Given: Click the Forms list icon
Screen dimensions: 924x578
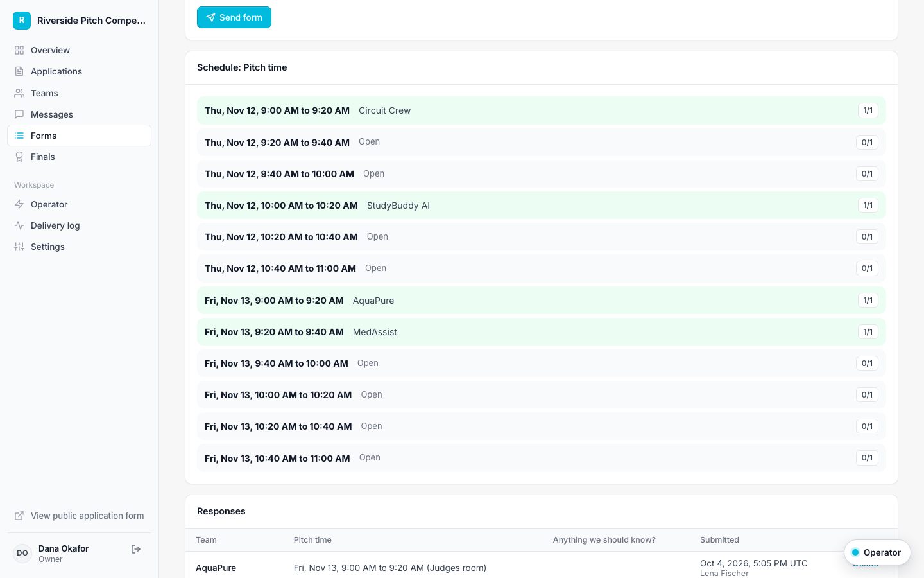Looking at the screenshot, I should 19,136.
